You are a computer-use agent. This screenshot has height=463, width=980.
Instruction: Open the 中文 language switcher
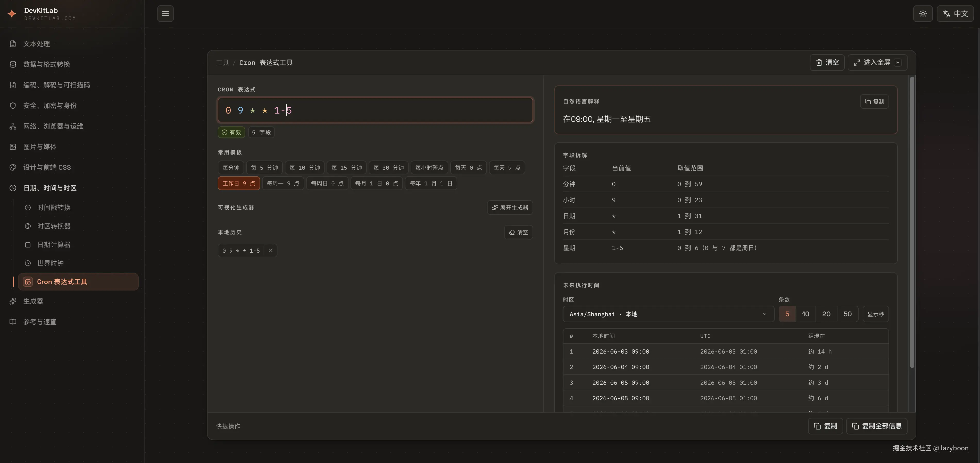[955, 14]
